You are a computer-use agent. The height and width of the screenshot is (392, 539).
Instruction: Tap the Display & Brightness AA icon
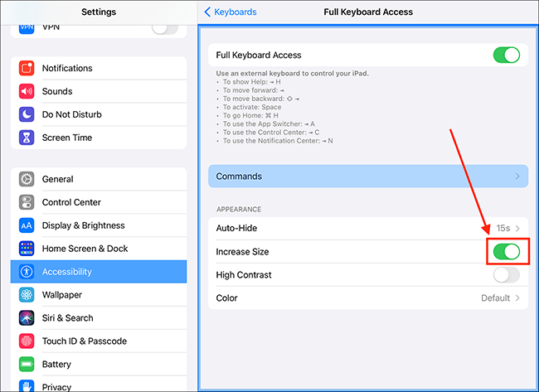pos(27,225)
